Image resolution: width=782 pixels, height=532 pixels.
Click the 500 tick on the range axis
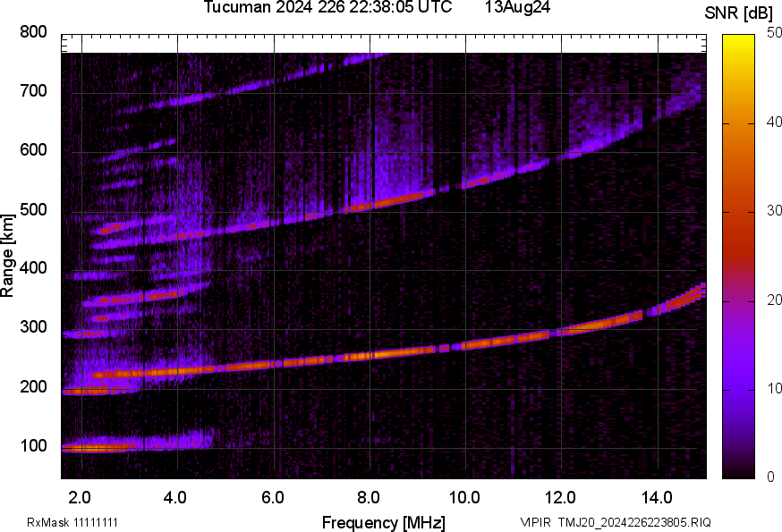point(33,210)
